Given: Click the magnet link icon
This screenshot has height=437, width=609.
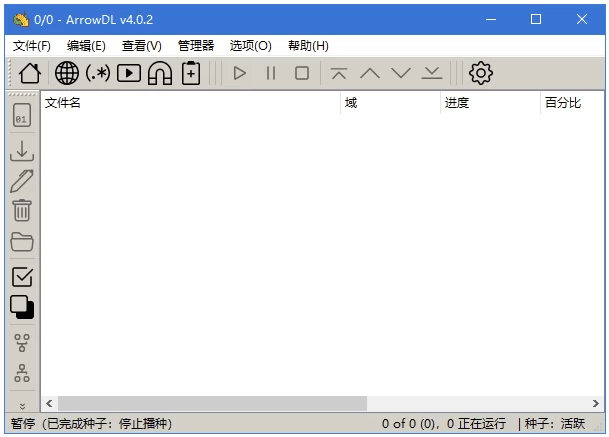Looking at the screenshot, I should pos(160,73).
